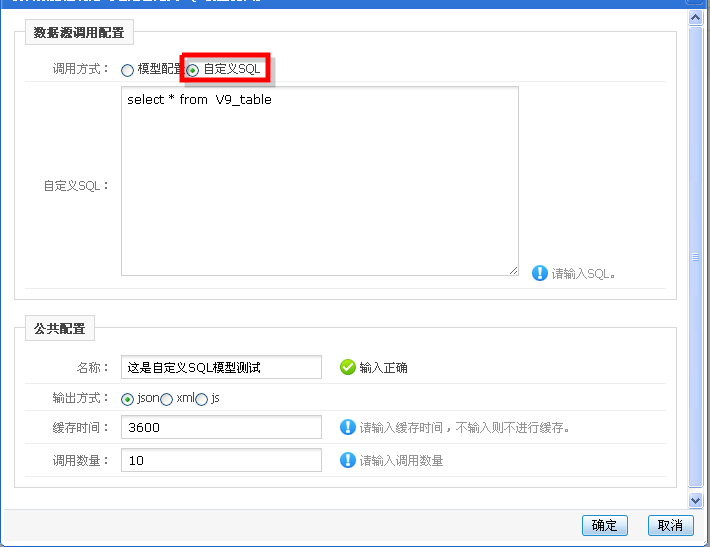Click the 缓存时间 cache time field
The image size is (710, 547).
[x=221, y=427]
